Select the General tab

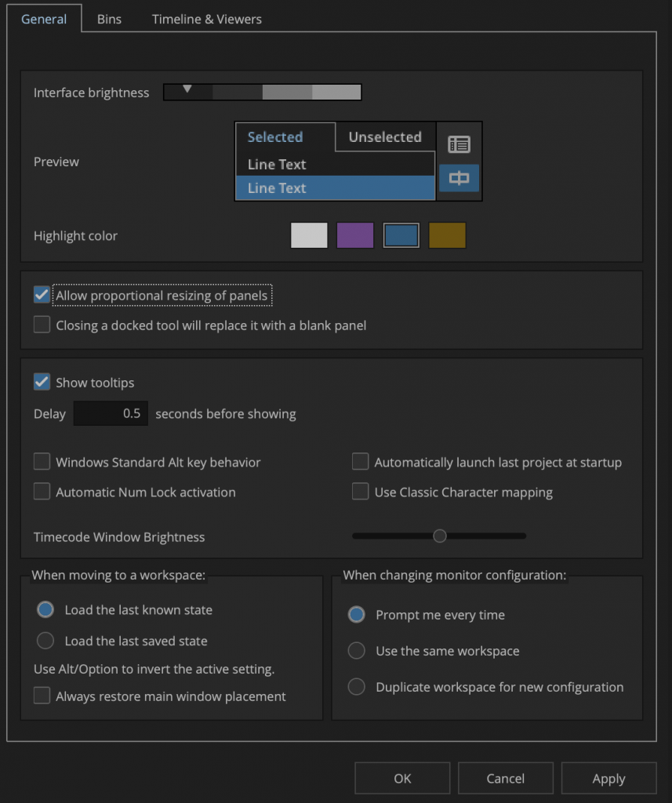click(x=44, y=19)
